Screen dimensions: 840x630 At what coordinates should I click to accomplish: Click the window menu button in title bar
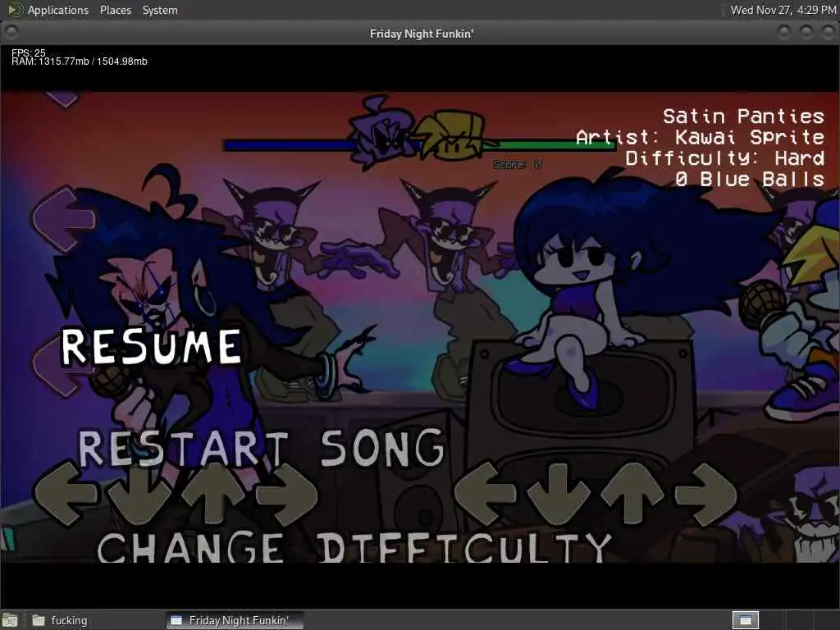click(11, 33)
